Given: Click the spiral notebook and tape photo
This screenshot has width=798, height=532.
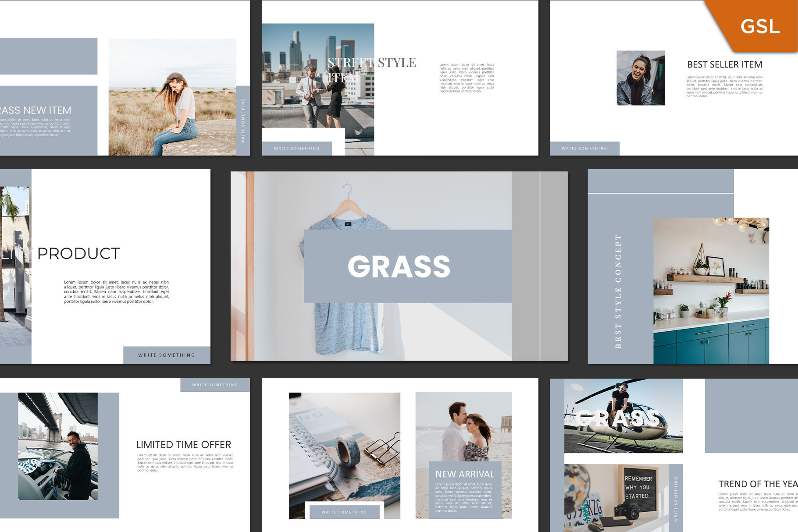Looking at the screenshot, I should pos(344,451).
